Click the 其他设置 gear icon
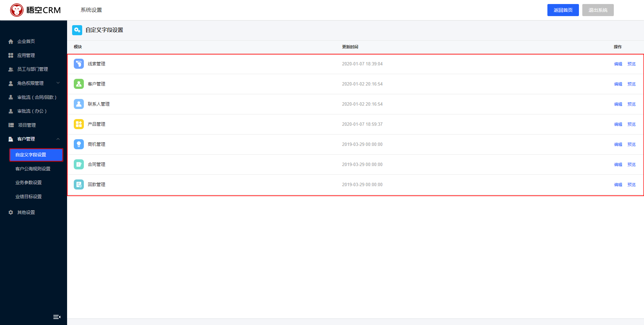 [x=11, y=212]
